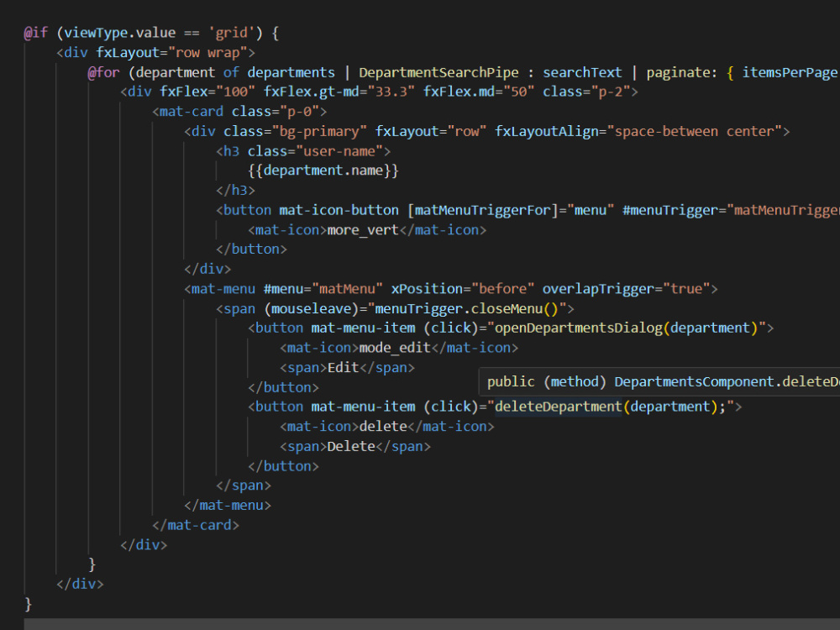Screen dimensions: 840x630
Task: Click the Edit span text
Action: click(x=344, y=368)
